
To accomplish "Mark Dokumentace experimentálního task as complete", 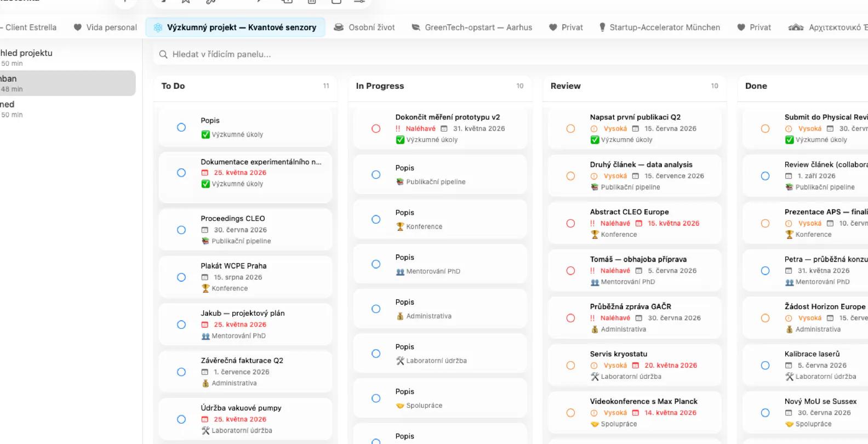I will coord(181,173).
